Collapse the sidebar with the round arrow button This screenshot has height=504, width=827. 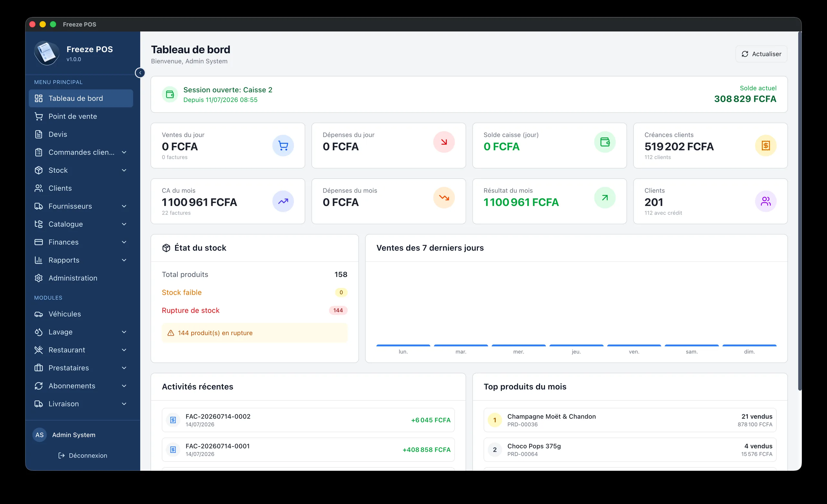140,73
